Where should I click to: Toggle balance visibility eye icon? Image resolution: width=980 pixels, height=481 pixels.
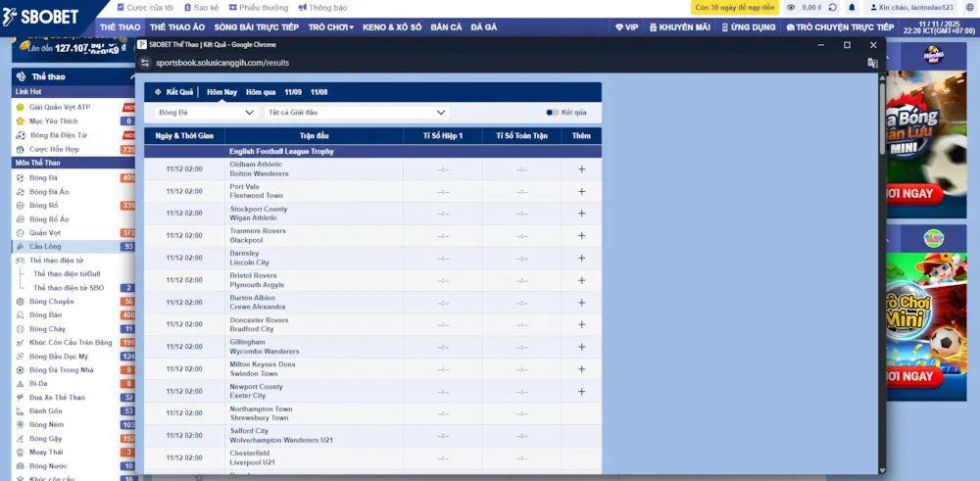[791, 7]
